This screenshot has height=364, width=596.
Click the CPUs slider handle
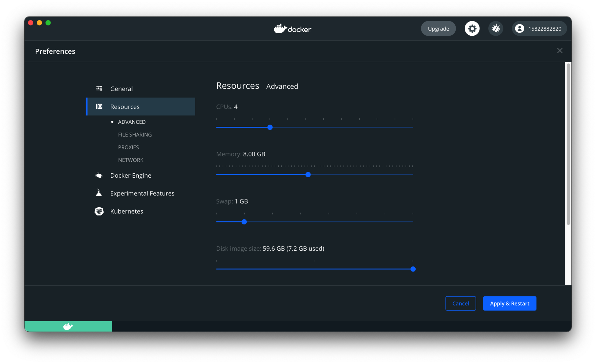[x=270, y=128]
